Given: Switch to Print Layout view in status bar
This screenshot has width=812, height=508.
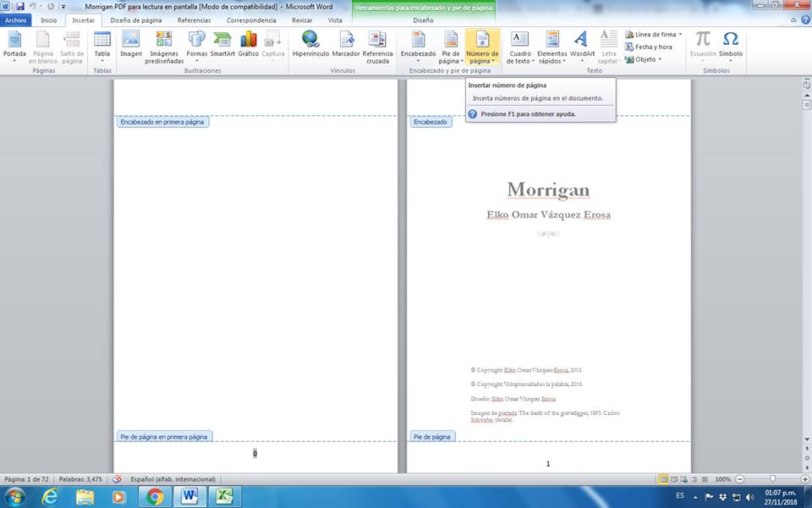Looking at the screenshot, I should (664, 479).
